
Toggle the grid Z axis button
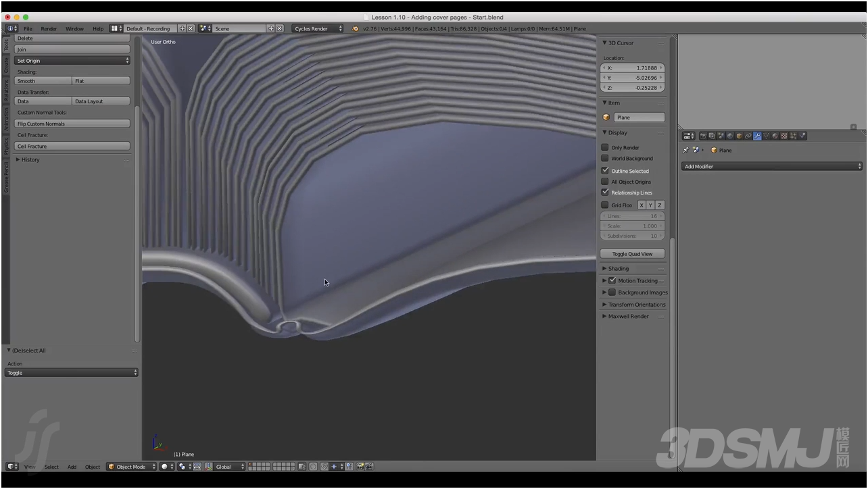point(659,205)
